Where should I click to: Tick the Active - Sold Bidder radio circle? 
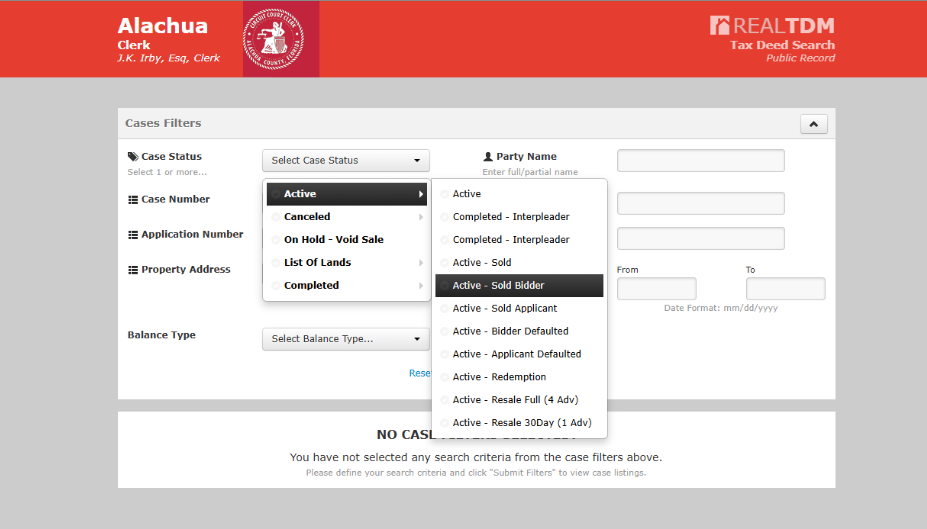pos(445,285)
